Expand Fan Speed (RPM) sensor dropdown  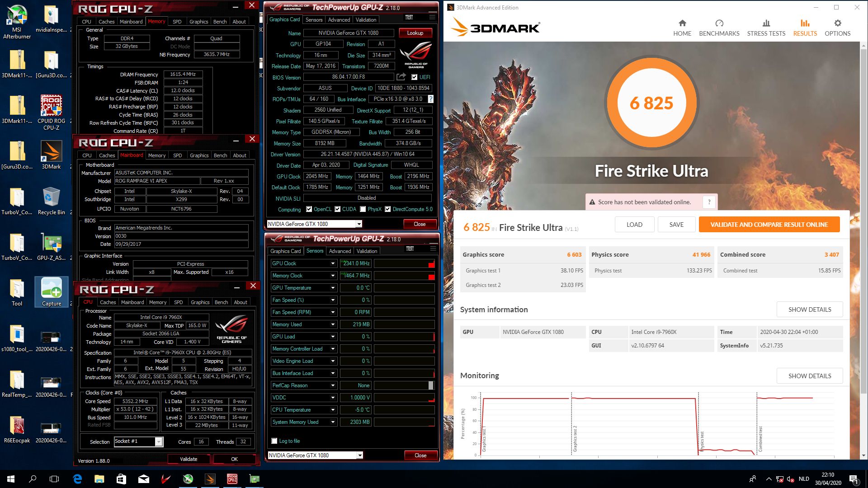click(333, 312)
